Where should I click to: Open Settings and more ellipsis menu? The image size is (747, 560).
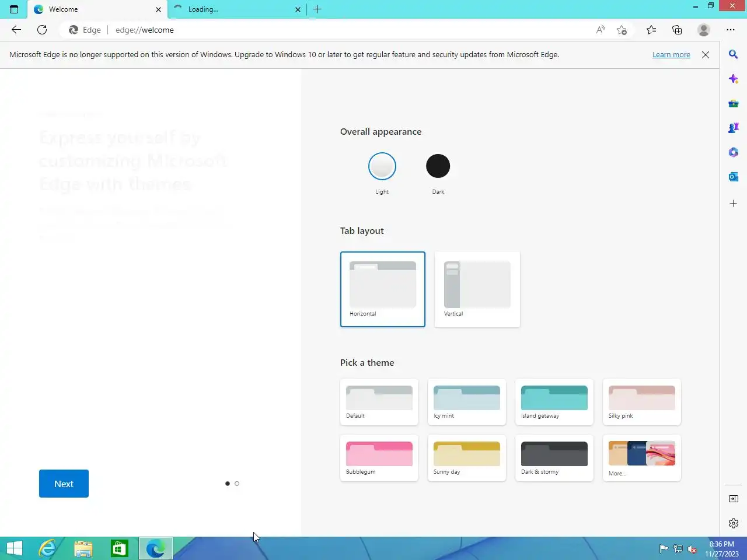(x=731, y=30)
